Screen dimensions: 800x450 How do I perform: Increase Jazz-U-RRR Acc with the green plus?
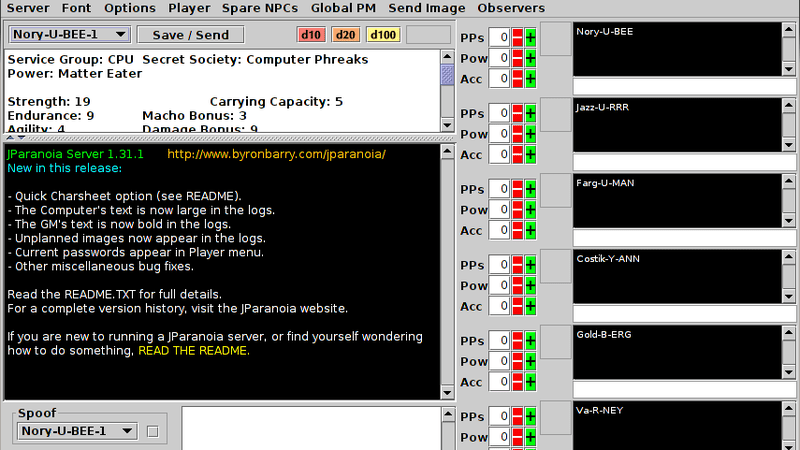(x=531, y=155)
